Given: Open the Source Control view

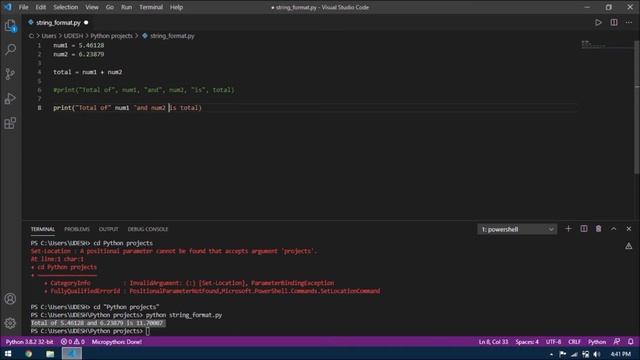Looking at the screenshot, I should point(11,74).
